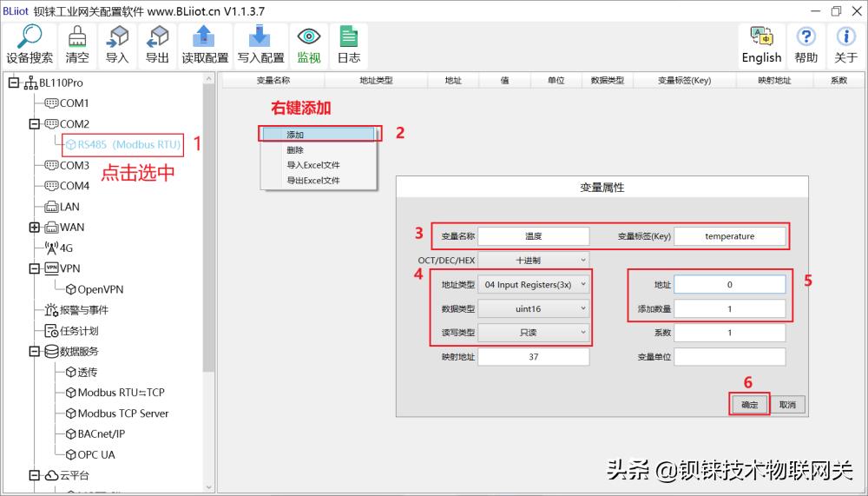The width and height of the screenshot is (868, 496).
Task: Collapse the COM2 tree node
Action: coord(36,124)
